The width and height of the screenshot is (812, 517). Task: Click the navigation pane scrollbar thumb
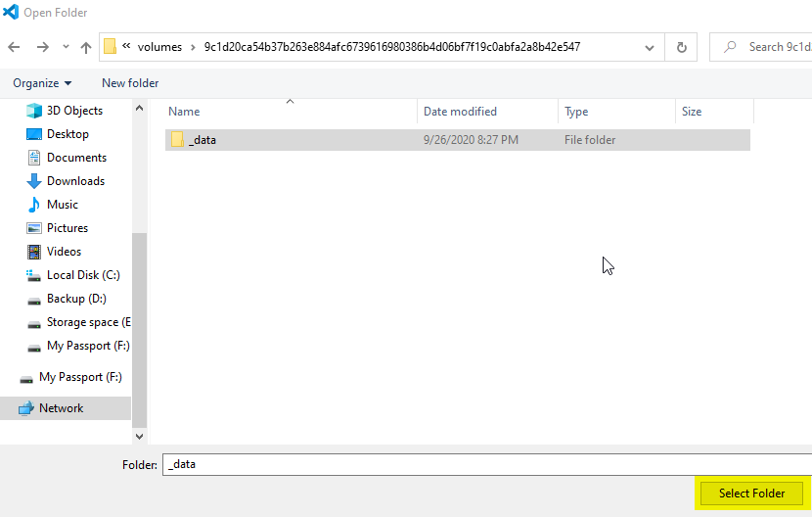pos(139,330)
